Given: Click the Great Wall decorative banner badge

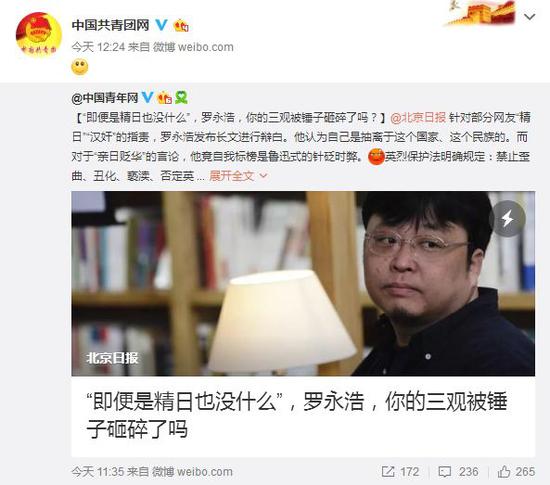Looking at the screenshot, I should [x=481, y=13].
